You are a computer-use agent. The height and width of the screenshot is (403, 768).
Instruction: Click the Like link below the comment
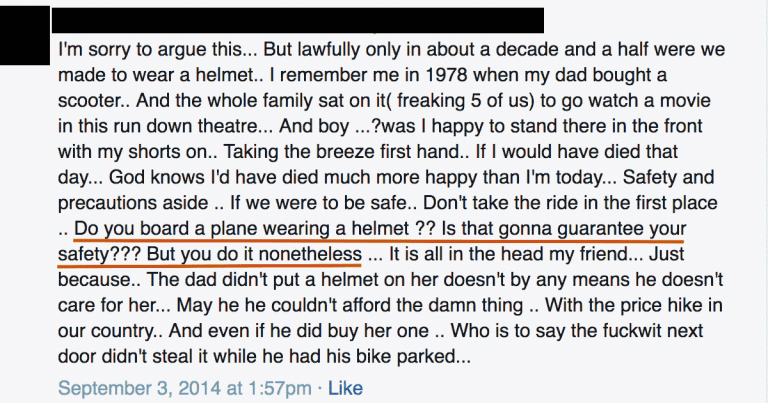pos(346,386)
